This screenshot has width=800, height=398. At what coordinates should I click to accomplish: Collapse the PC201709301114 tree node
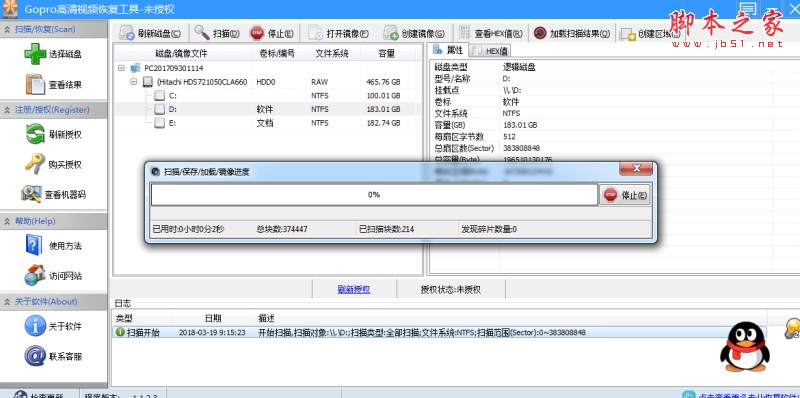pos(121,68)
